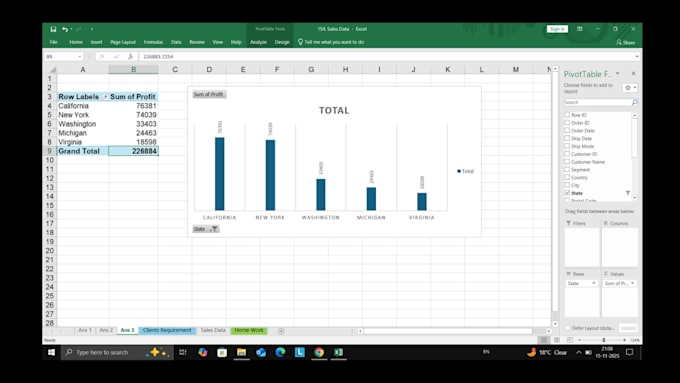Image resolution: width=680 pixels, height=383 pixels.
Task: Check the Ship Date field
Action: tap(567, 138)
